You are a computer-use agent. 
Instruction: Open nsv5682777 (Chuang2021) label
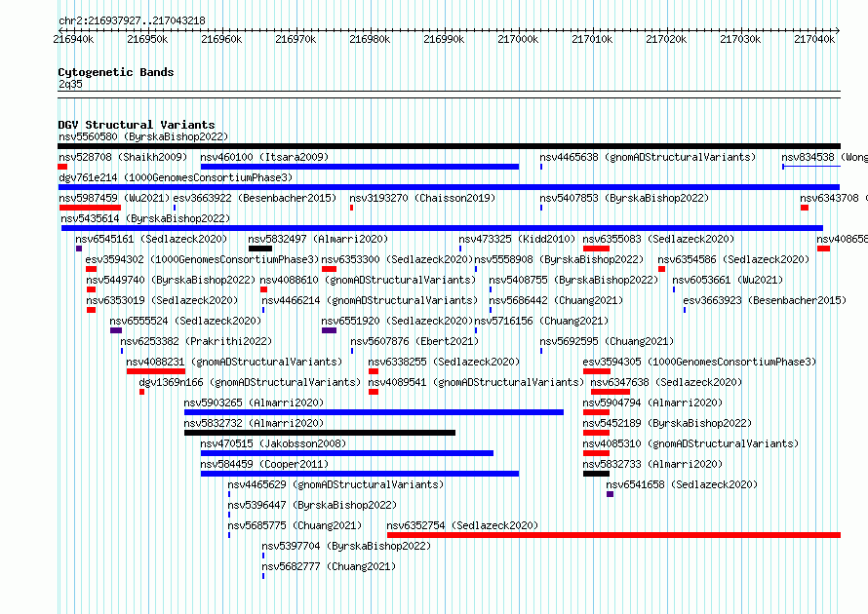tap(329, 566)
